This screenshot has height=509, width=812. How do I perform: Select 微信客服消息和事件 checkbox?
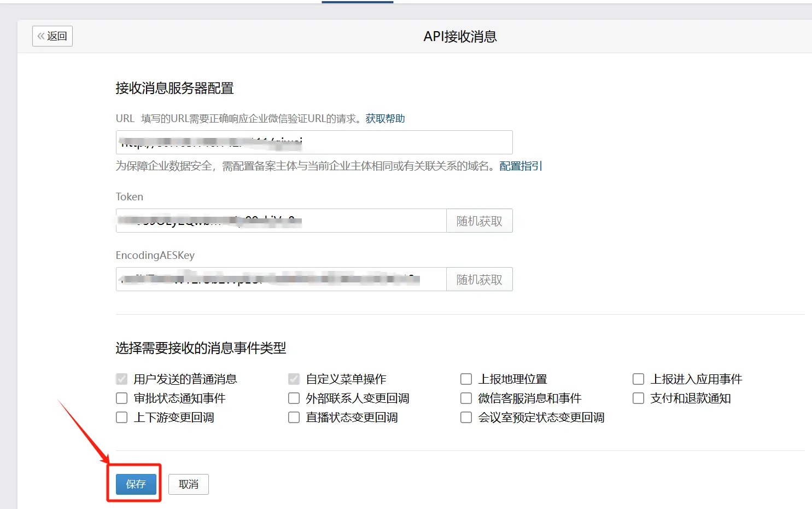click(466, 398)
